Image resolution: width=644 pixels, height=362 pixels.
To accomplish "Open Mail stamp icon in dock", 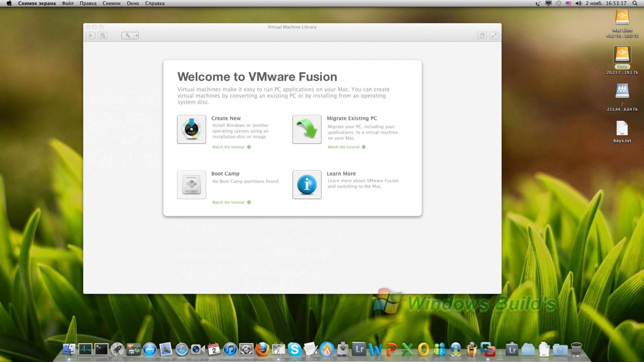I will (166, 349).
